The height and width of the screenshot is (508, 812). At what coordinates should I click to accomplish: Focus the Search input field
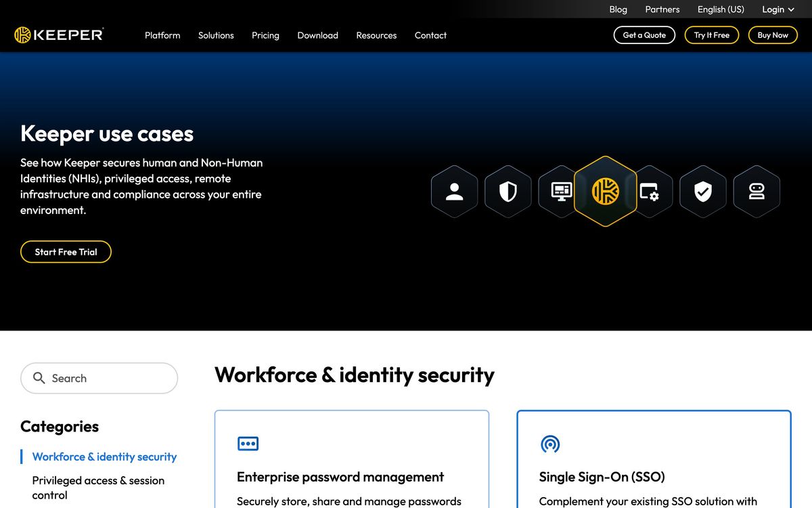(99, 378)
